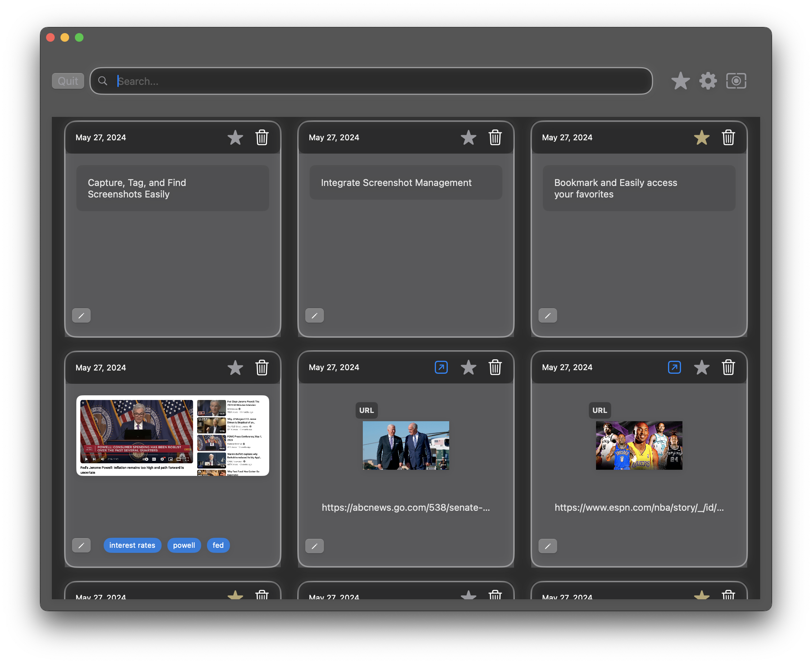Edit tags on the Powell screenshot card
This screenshot has width=812, height=664.
pyautogui.click(x=81, y=545)
